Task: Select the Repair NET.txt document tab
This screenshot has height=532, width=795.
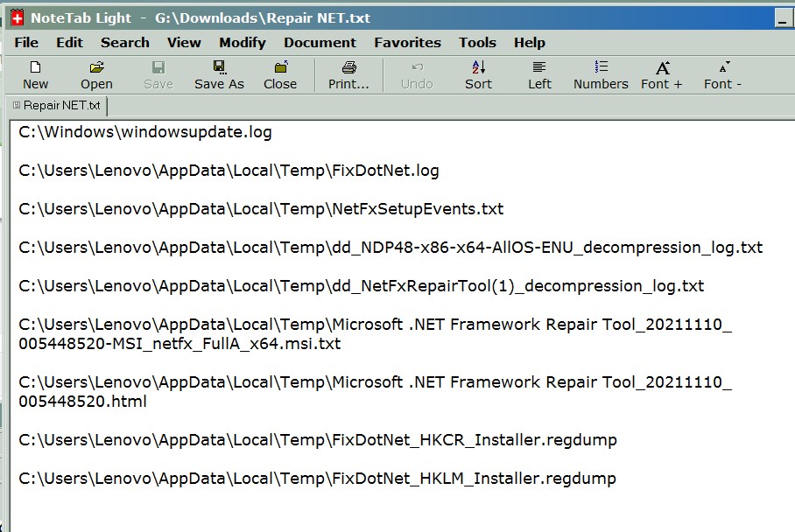Action: pos(57,105)
